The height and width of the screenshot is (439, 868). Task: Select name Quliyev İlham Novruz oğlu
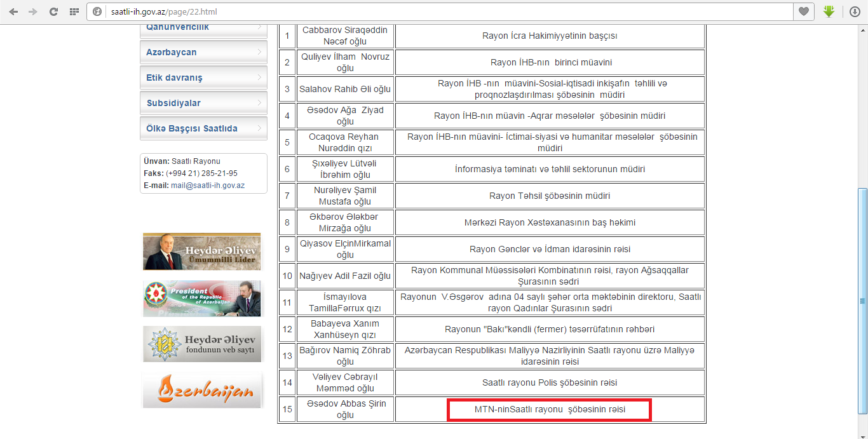tap(345, 62)
